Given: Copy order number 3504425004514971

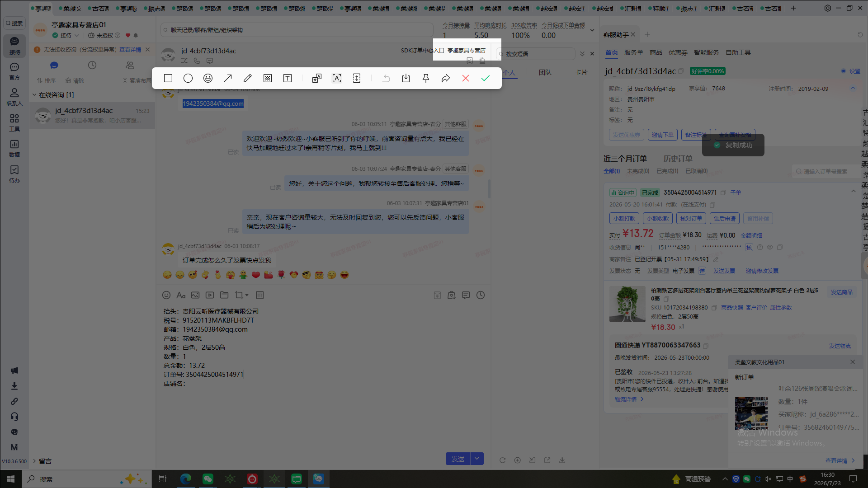Looking at the screenshot, I should pos(723,192).
